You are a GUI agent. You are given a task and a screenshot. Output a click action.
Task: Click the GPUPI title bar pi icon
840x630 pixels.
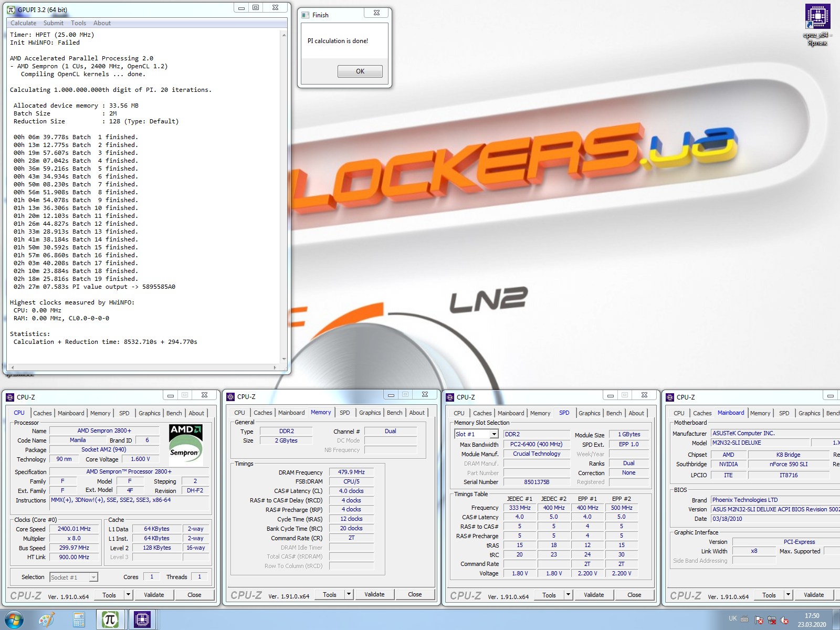click(11, 9)
